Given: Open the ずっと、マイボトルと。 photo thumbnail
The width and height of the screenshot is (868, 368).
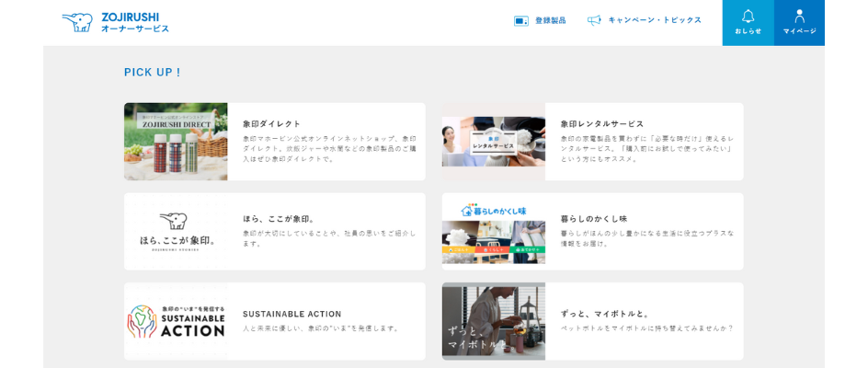Looking at the screenshot, I should [x=493, y=321].
